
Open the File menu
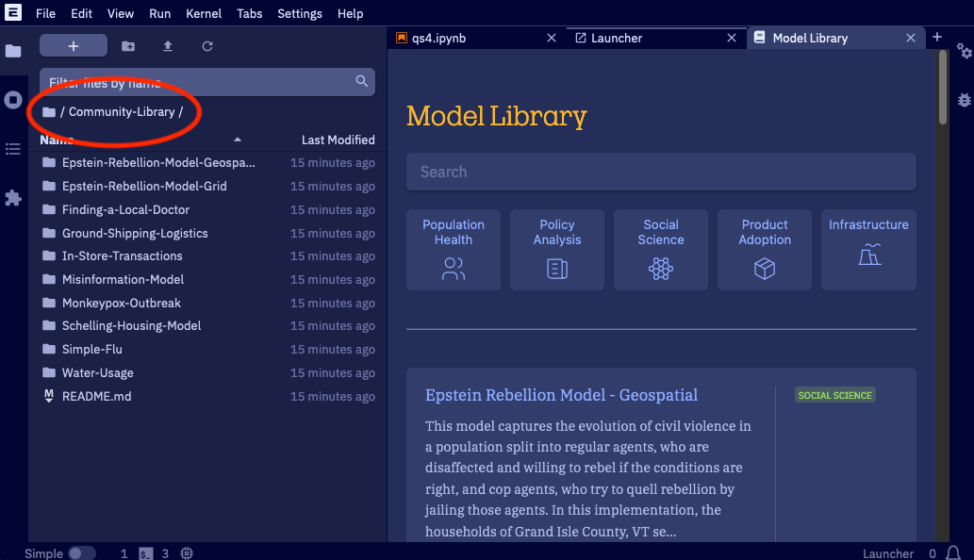pos(45,13)
